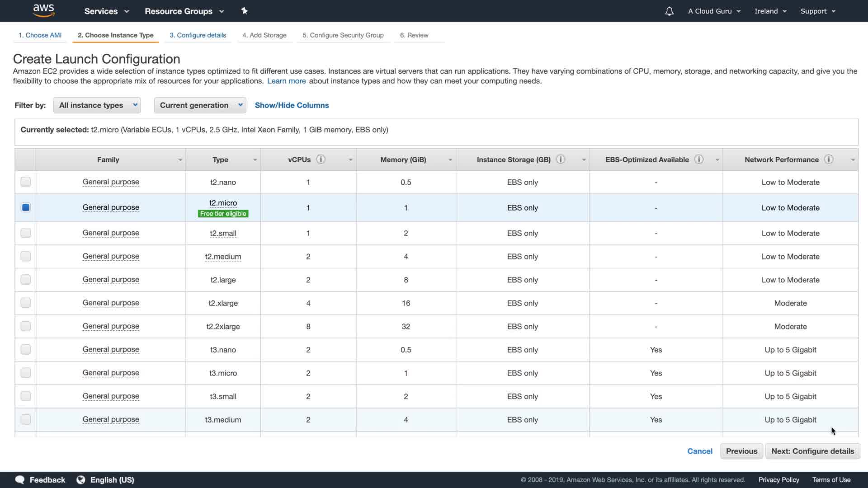Uncheck the selected t2.micro checkbox
The image size is (868, 488).
tap(26, 207)
